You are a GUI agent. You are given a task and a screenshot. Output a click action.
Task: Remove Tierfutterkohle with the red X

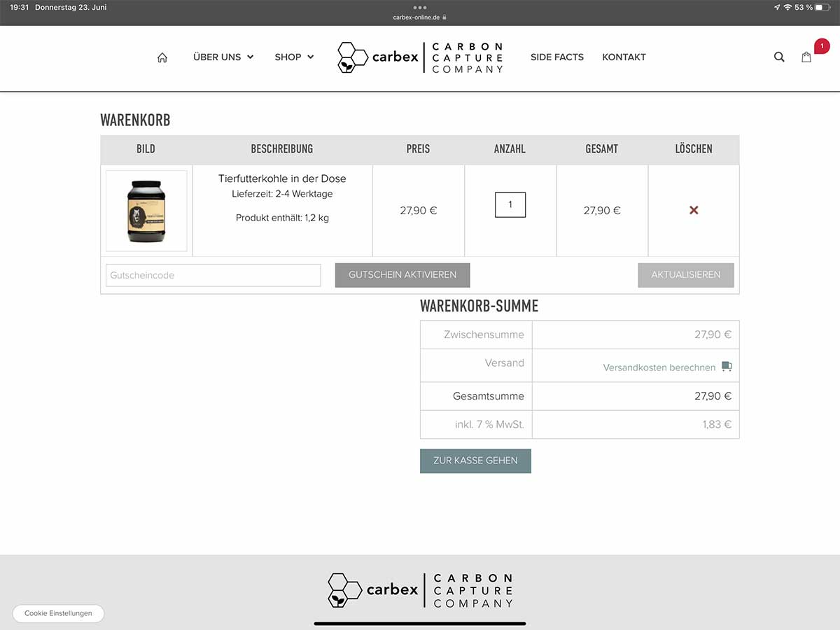(x=694, y=210)
